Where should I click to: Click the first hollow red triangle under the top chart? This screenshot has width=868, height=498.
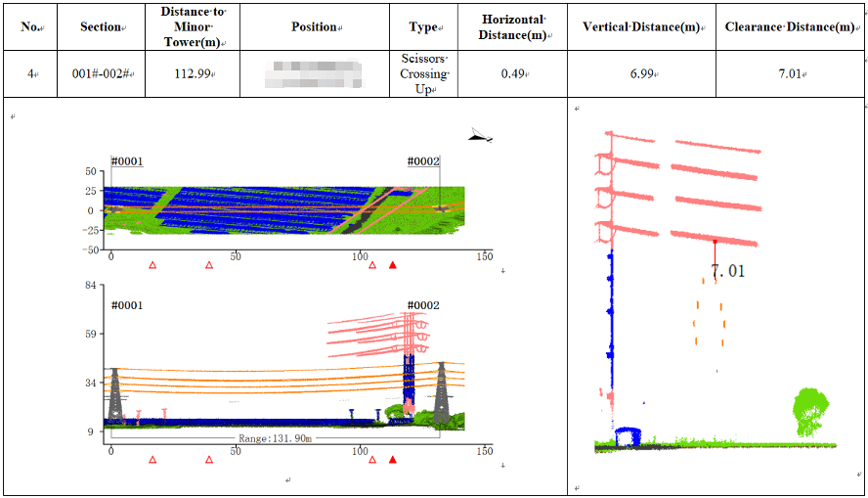point(152,265)
